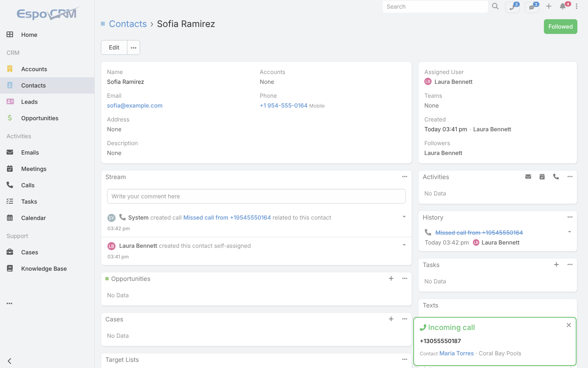Open the top-right user menu dots

[577, 7]
